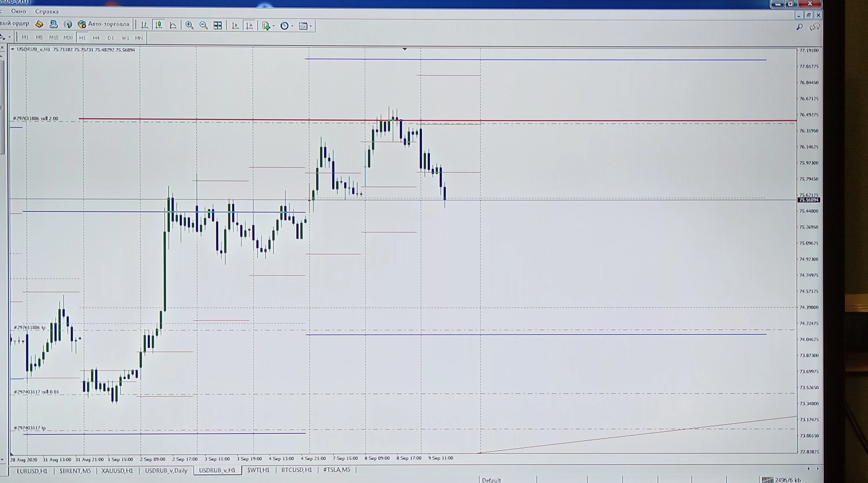Tile chart windows with the grid icon

(x=218, y=25)
